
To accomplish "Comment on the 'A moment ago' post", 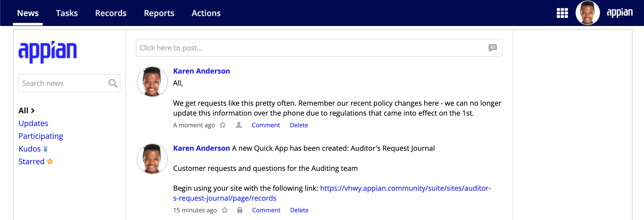I will [x=266, y=125].
